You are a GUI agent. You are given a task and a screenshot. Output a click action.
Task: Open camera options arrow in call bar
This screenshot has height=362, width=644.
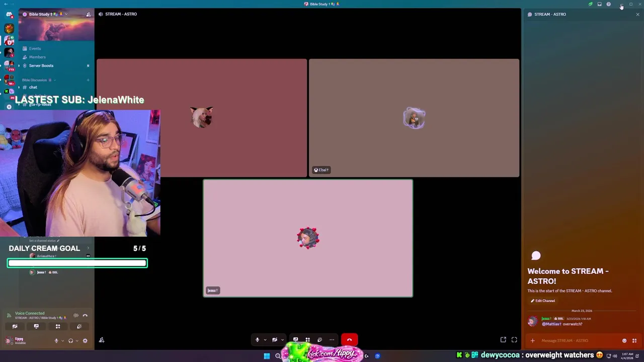tap(282, 340)
